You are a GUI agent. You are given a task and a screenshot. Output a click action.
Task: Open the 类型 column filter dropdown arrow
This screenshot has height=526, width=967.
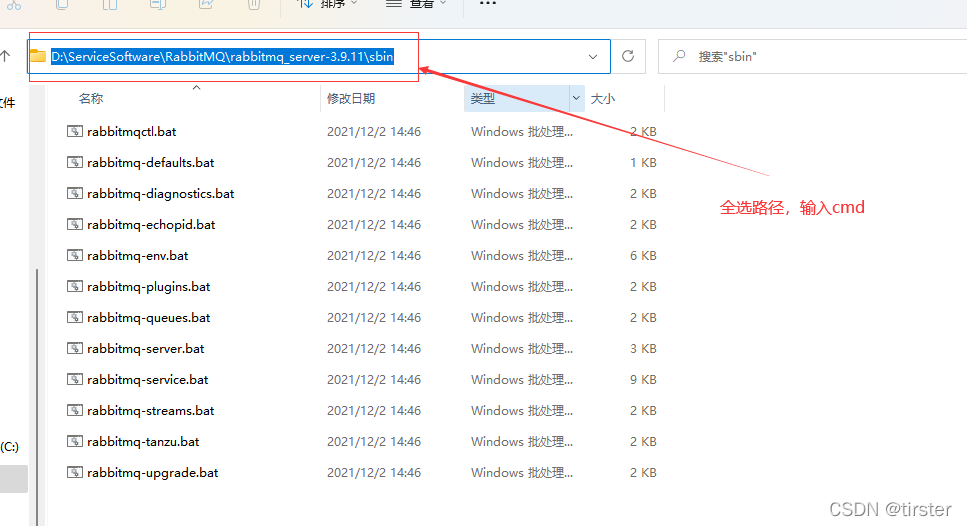576,98
